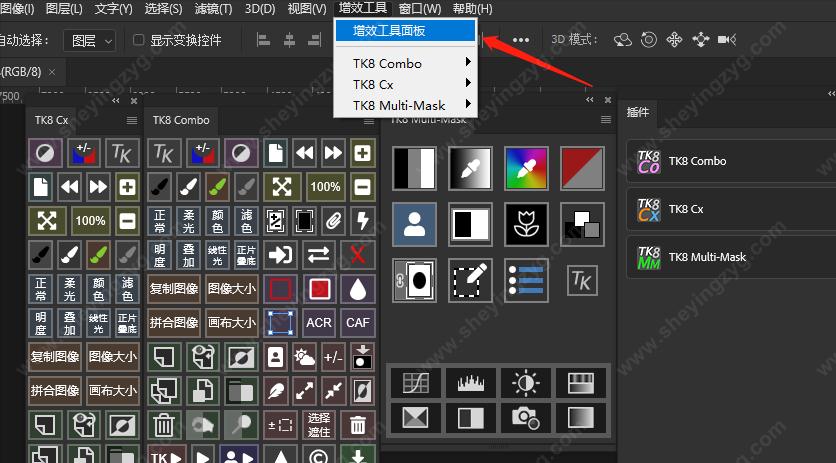
Task: Select the 3D slide mode icon
Action: coord(700,39)
